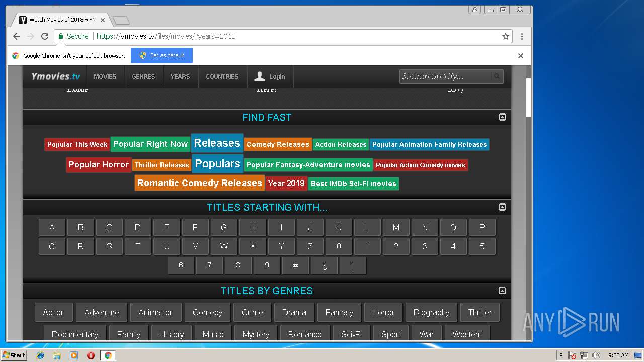
Task: Click the Action Releases tag
Action: point(341,144)
